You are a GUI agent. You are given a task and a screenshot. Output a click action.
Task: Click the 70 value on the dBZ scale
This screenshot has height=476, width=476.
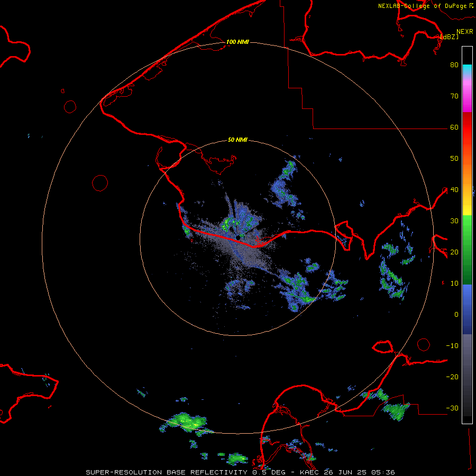click(454, 96)
